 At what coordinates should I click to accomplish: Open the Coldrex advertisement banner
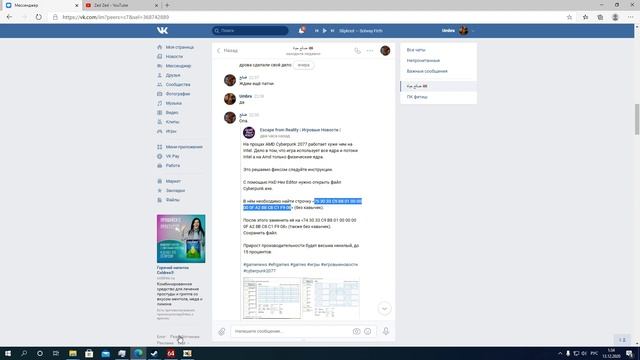pyautogui.click(x=181, y=239)
